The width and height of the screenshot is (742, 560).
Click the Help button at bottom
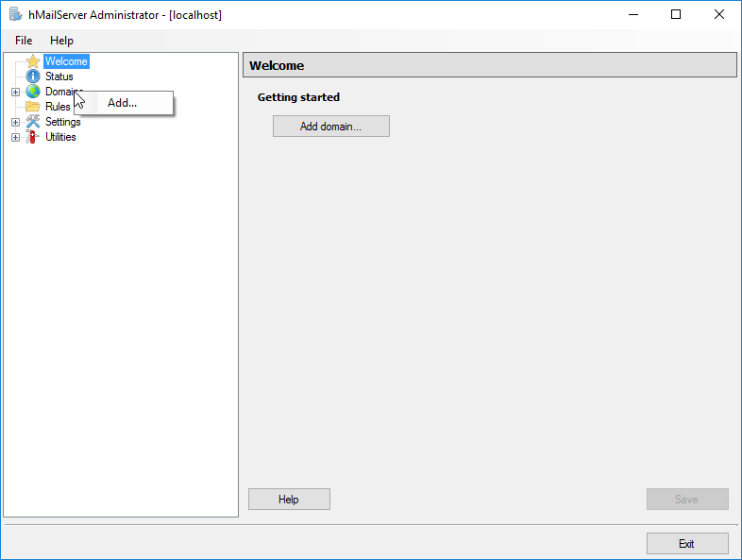[x=289, y=500]
